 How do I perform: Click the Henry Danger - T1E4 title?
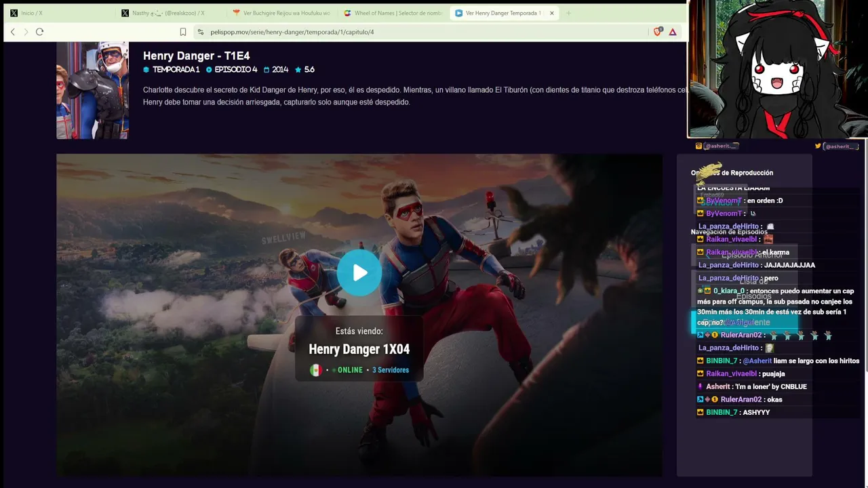tap(197, 56)
